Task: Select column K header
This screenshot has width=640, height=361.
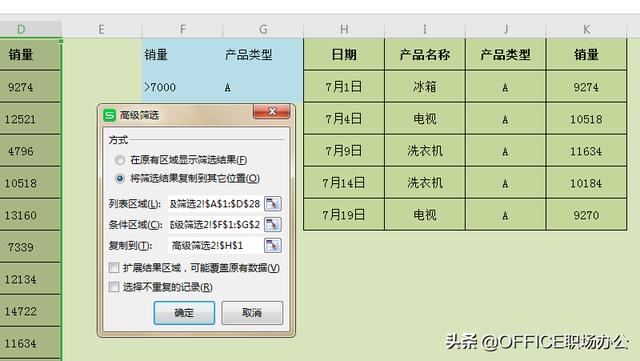Action: tap(587, 29)
